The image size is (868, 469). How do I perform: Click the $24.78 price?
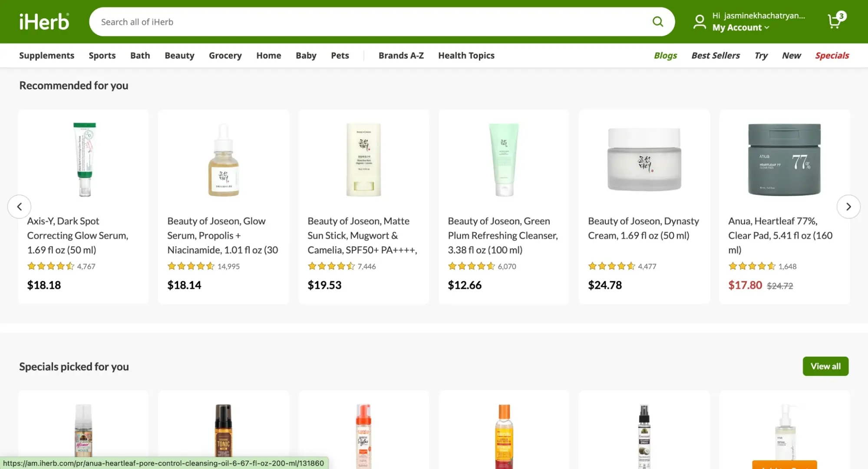[x=605, y=285]
